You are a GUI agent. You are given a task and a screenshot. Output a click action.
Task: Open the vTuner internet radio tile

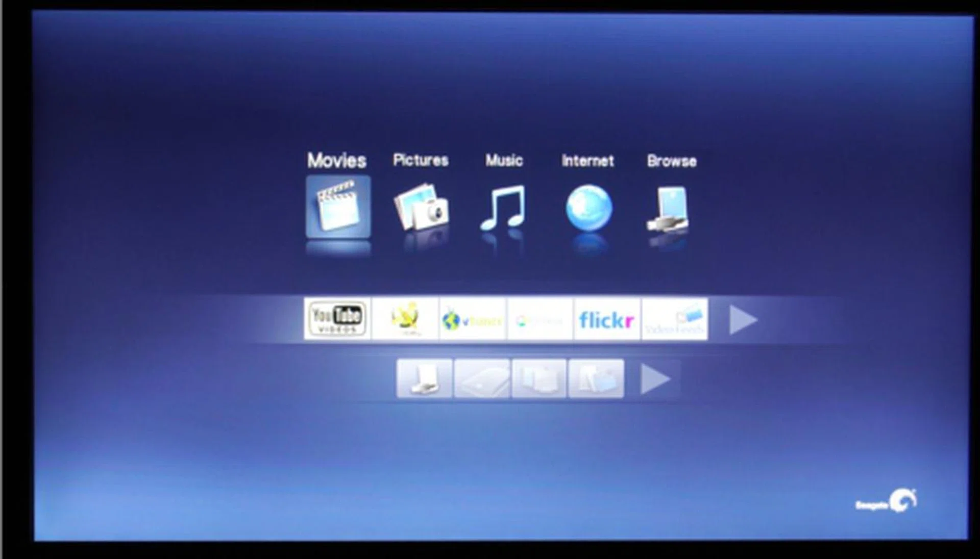point(472,320)
